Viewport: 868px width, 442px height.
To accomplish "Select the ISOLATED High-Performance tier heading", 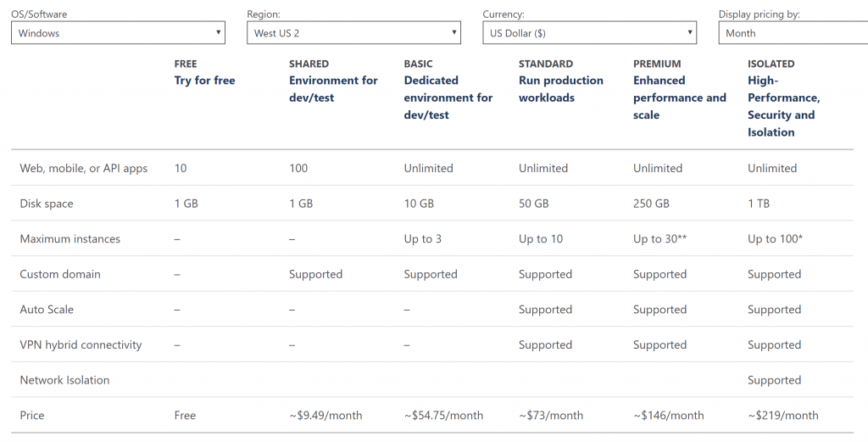I will (x=784, y=98).
